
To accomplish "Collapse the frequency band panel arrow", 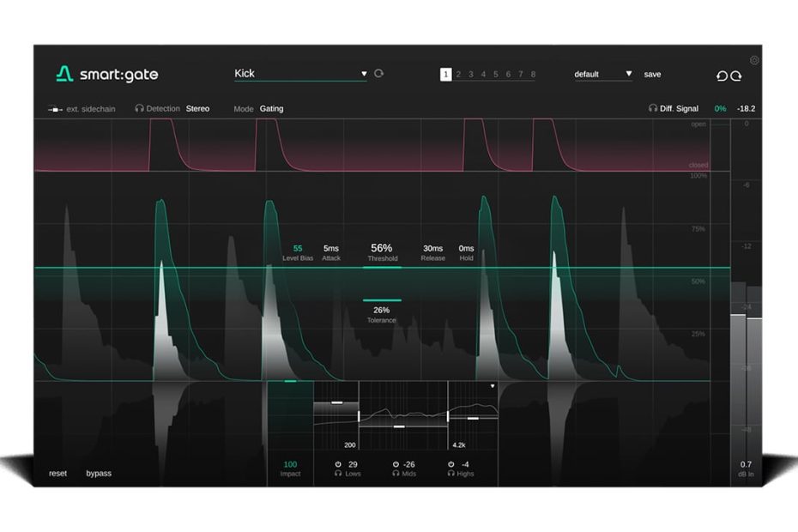I will click(493, 386).
